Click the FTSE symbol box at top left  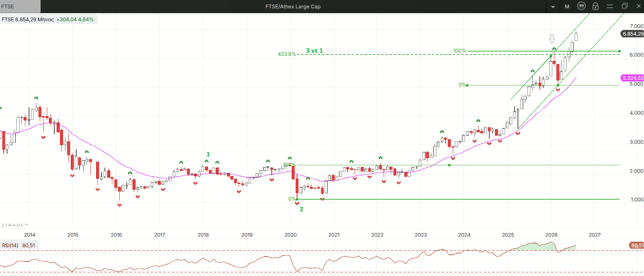20,6
